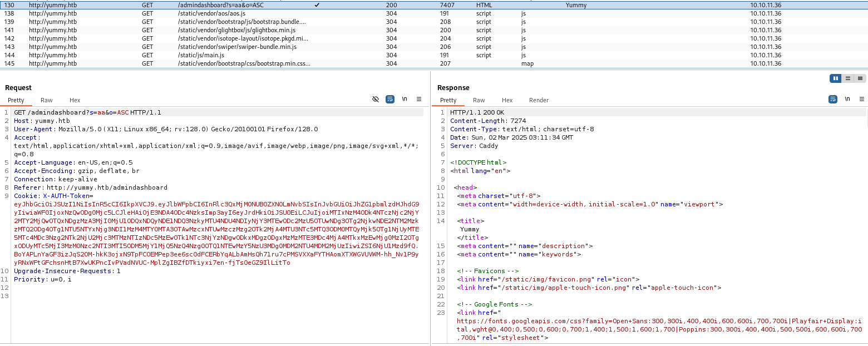Toggle line wrap icon in Request panel
The height and width of the screenshot is (346, 868).
390,99
